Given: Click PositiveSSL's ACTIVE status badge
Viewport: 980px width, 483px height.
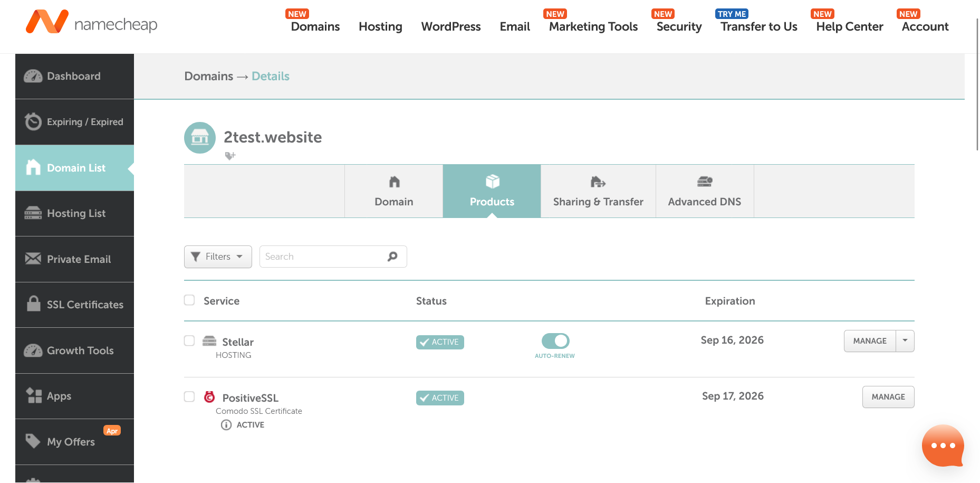Looking at the screenshot, I should pos(440,398).
